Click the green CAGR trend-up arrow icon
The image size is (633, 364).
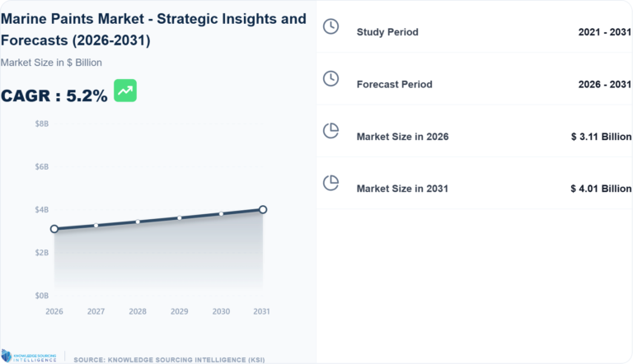(125, 91)
